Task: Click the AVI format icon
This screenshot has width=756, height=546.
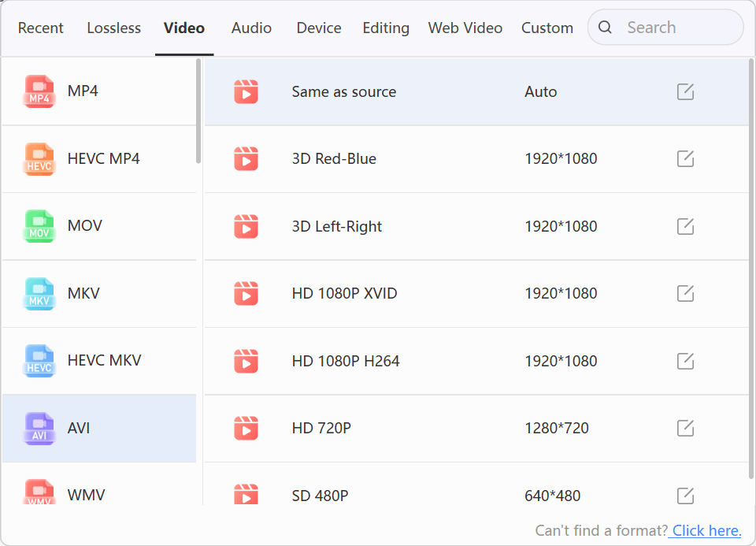Action: [39, 428]
